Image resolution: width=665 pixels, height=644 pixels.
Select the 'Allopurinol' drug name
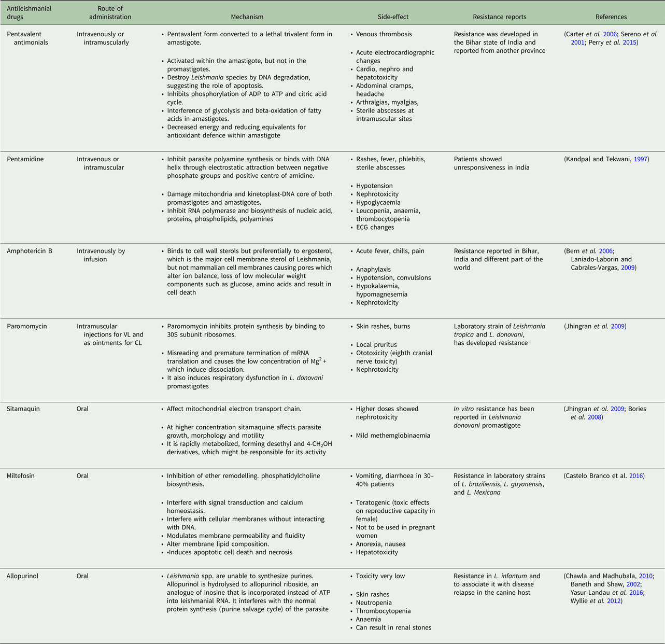[x=22, y=576]
